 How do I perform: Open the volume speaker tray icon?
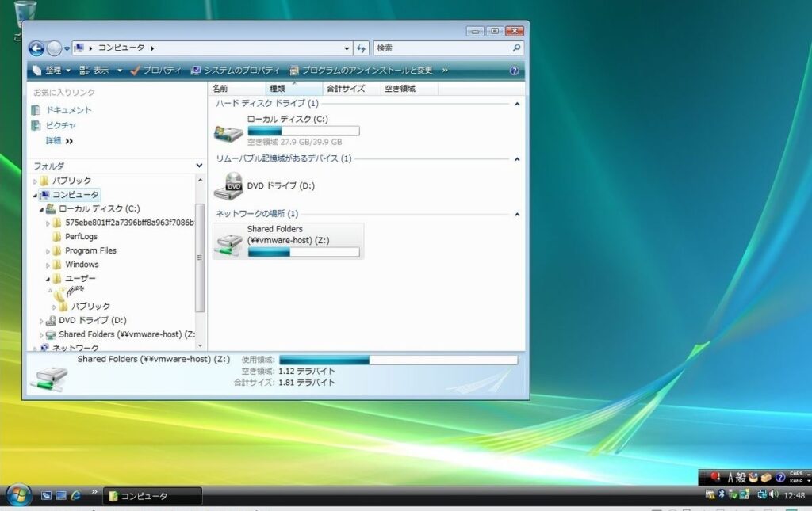tap(774, 494)
